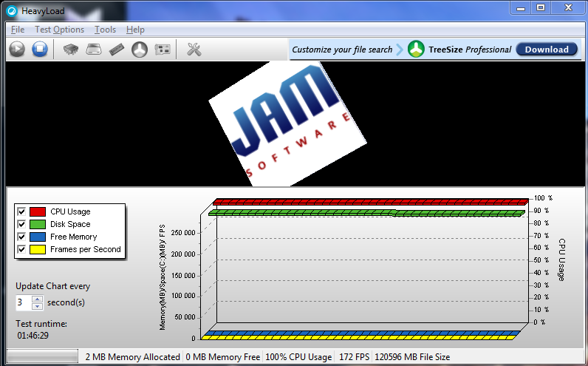The width and height of the screenshot is (588, 366).
Task: Toggle the Write Temp File hard disk icon
Action: [94, 50]
